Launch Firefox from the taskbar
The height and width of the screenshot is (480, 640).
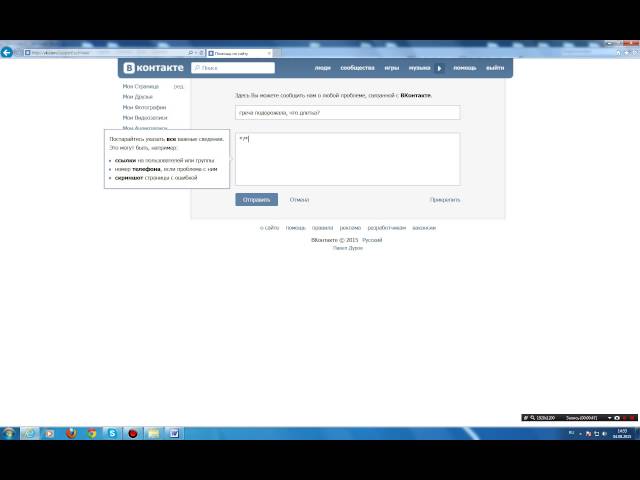point(71,433)
